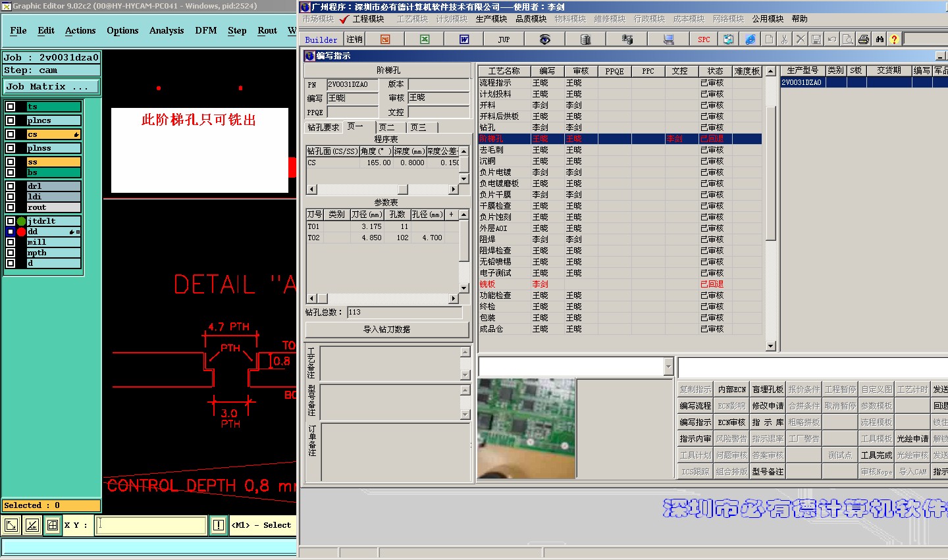
Task: Click the process list scrollbar up arrow
Action: 771,71
